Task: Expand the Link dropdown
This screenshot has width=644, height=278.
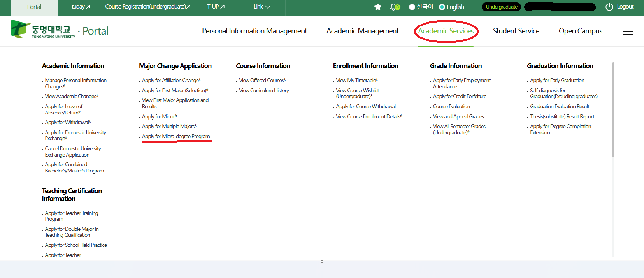Action: [x=261, y=7]
